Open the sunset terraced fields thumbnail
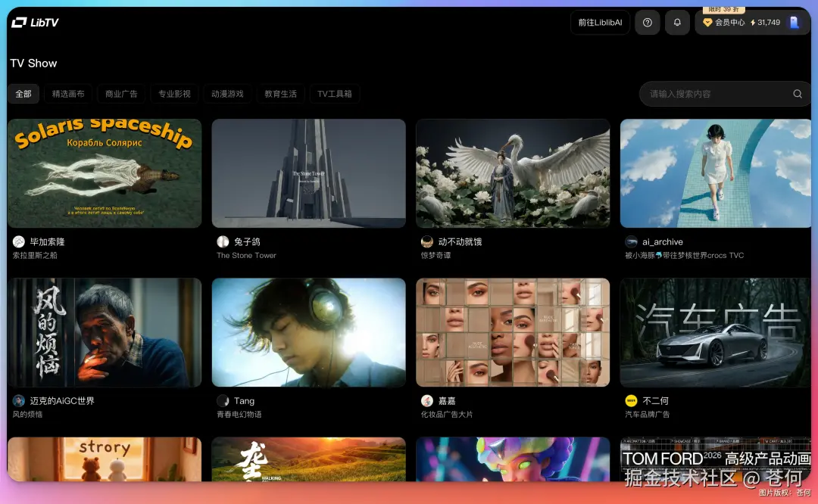This screenshot has height=504, width=818. click(309, 459)
